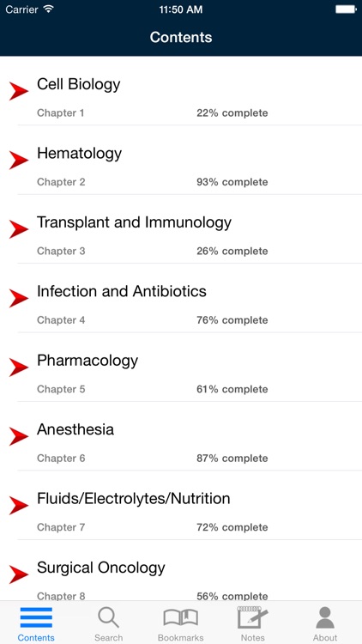Screen dimensions: 362x644
Task: Click the Contents header title
Action: (181, 37)
